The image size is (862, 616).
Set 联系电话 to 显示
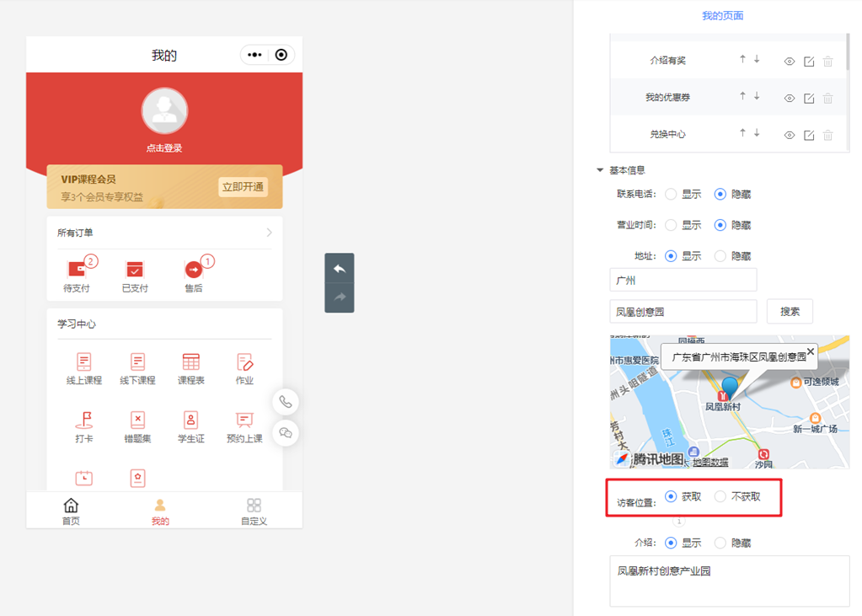671,194
